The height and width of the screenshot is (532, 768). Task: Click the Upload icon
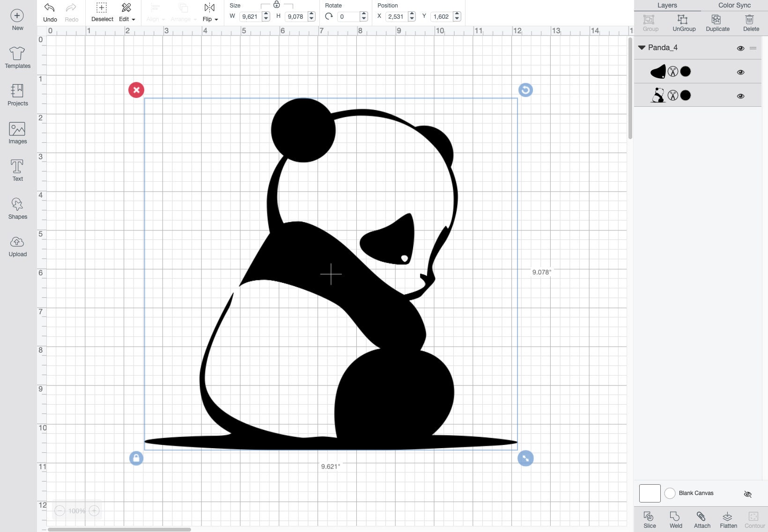17,245
